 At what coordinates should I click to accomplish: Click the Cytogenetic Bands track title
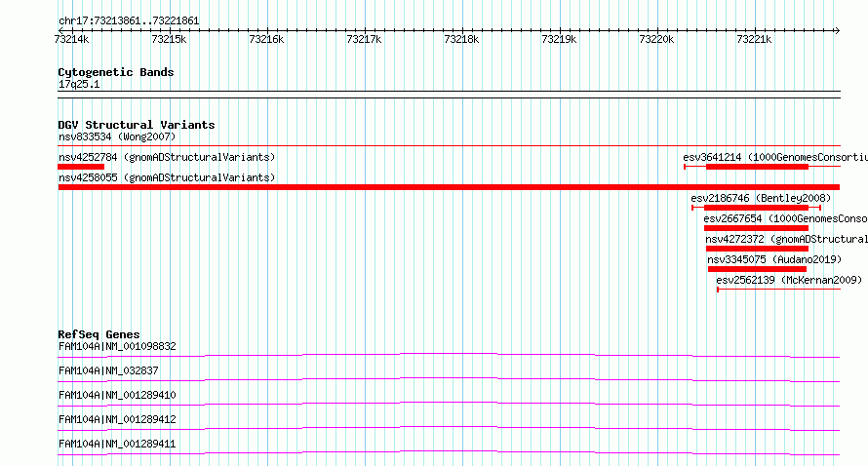(116, 72)
